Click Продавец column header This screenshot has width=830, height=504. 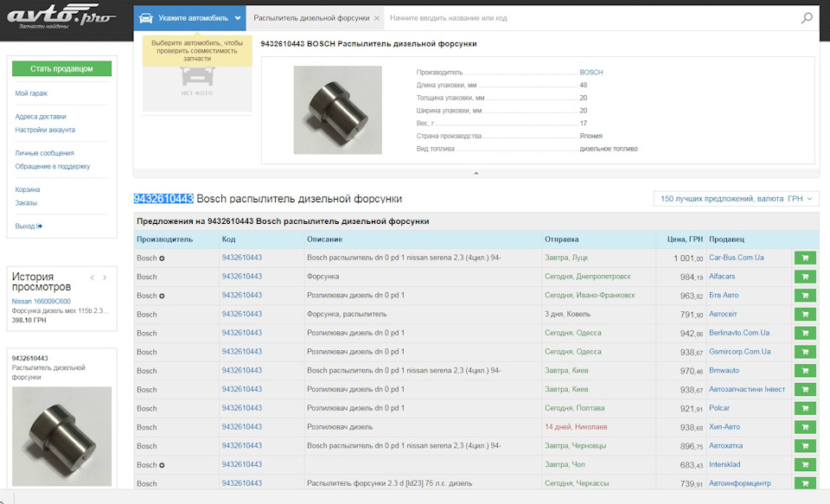click(727, 239)
